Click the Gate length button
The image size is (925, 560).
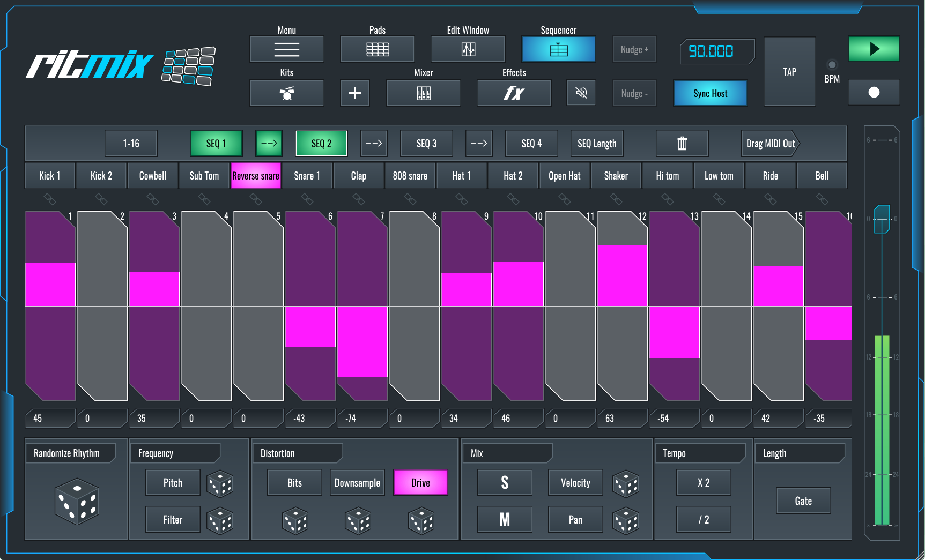(803, 501)
